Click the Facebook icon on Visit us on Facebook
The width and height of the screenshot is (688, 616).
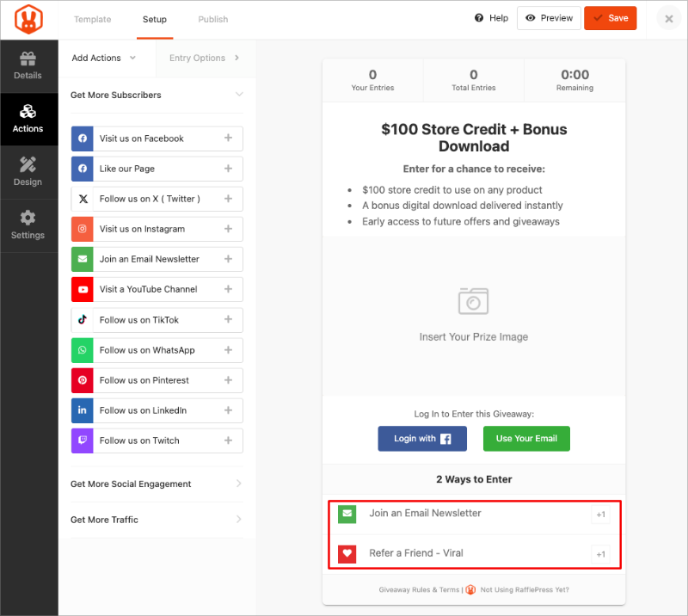pyautogui.click(x=81, y=139)
